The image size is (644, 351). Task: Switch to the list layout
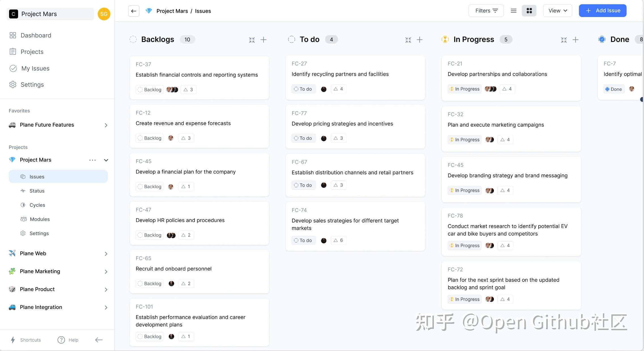coord(513,10)
